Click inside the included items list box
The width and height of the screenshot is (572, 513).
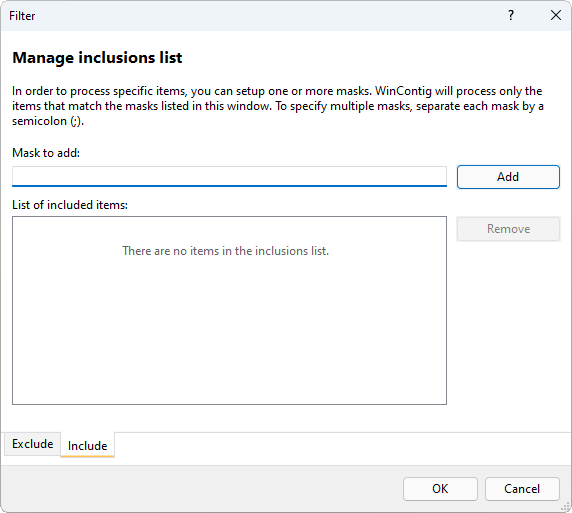(x=229, y=310)
